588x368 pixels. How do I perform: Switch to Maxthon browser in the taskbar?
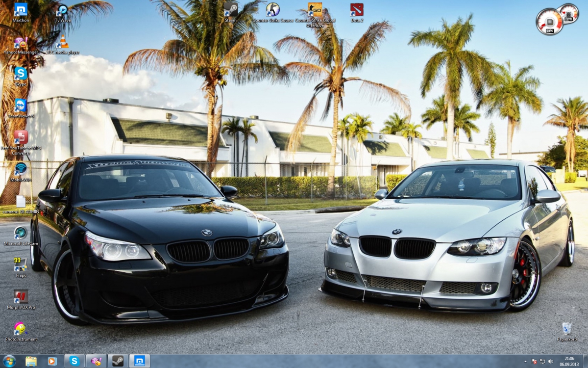[140, 361]
